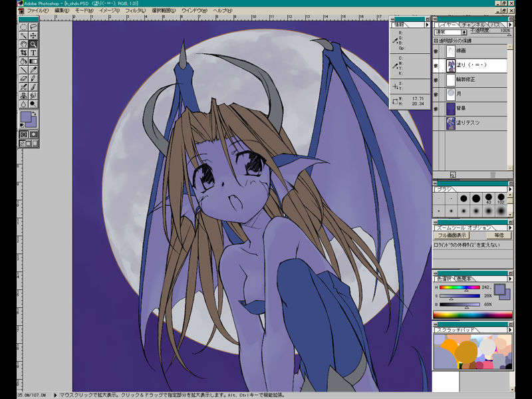Select the Paint Bucket tool
This screenshot has width=532, height=399.
[x=23, y=61]
